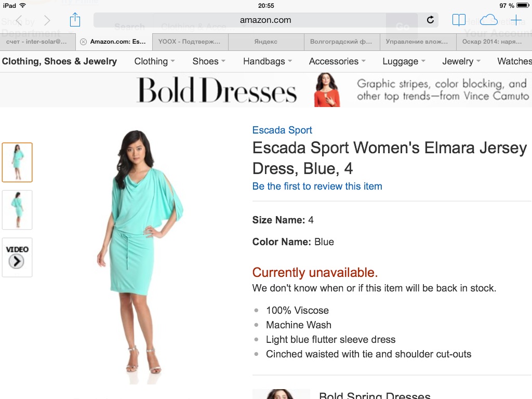Image resolution: width=532 pixels, height=399 pixels.
Task: Tap the Safari back arrow
Action: click(19, 20)
